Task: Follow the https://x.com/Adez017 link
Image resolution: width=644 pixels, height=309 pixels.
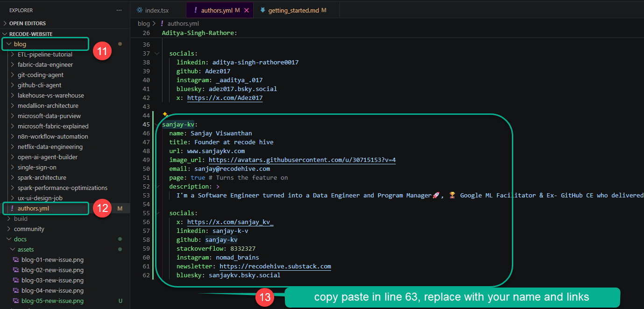Action: (x=225, y=98)
